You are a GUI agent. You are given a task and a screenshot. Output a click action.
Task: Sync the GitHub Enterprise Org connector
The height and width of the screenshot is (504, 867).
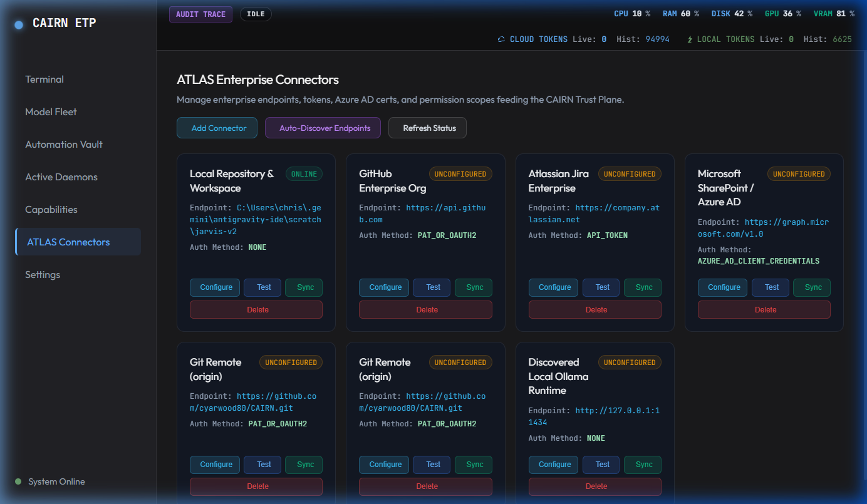[x=474, y=287]
